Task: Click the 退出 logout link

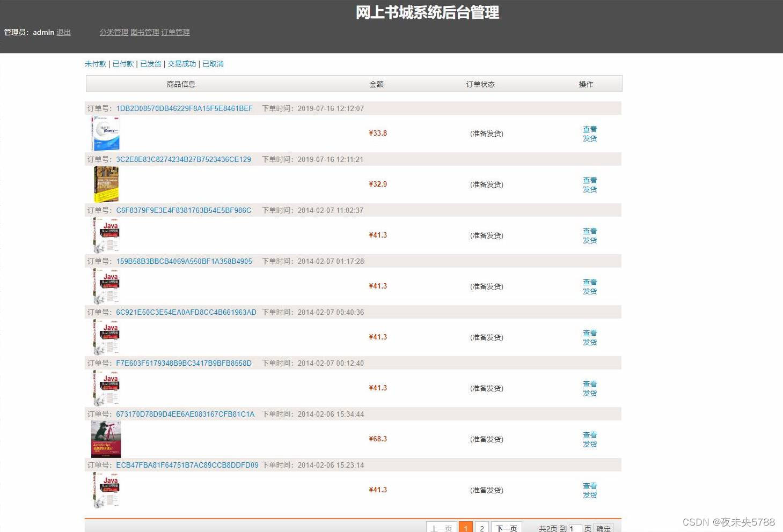Action: coord(64,32)
